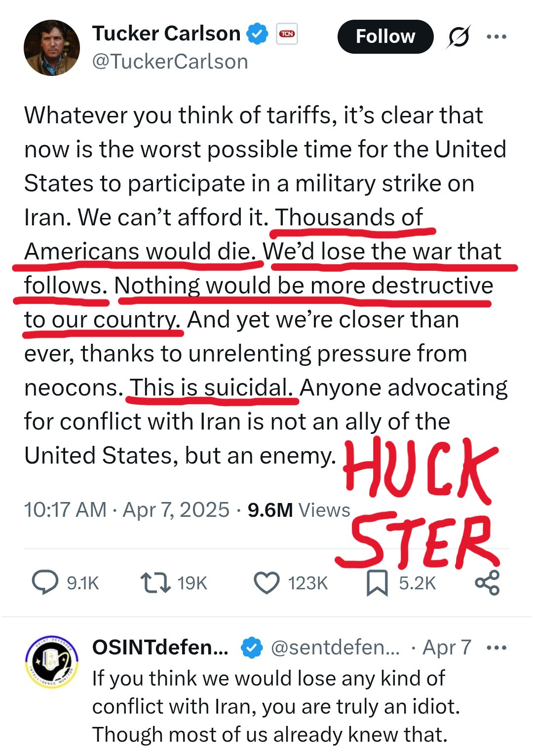Click OSINTdefender's blue verified badge
Viewport: 533px width, 756px height.
point(252,648)
